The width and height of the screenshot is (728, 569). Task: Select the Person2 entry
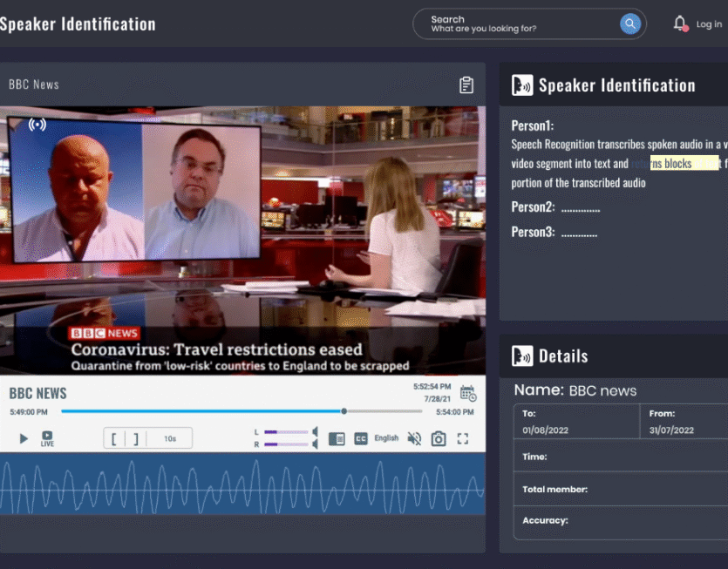pyautogui.click(x=555, y=207)
